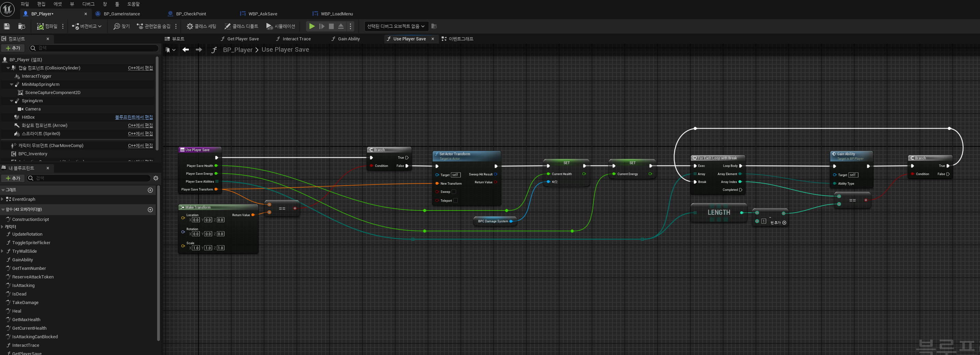Add new graph with plus icon
The image size is (980, 355).
[x=150, y=190]
